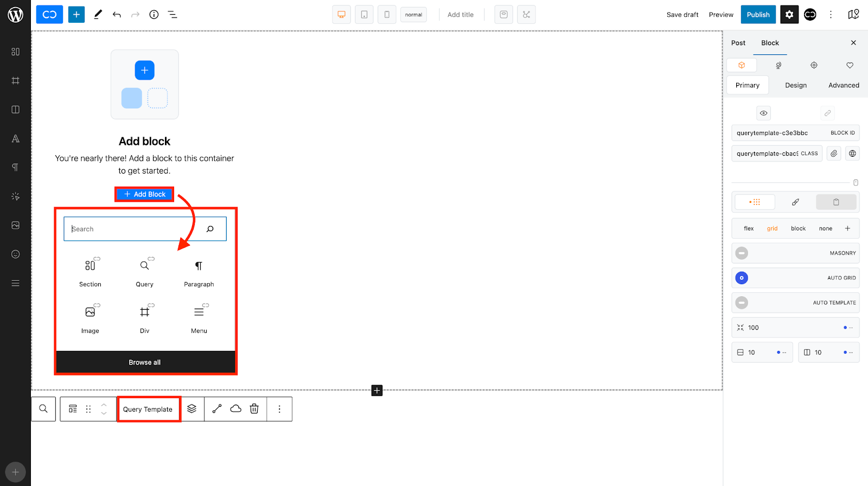This screenshot has width=868, height=486.
Task: Open the document list view
Action: pyautogui.click(x=173, y=15)
